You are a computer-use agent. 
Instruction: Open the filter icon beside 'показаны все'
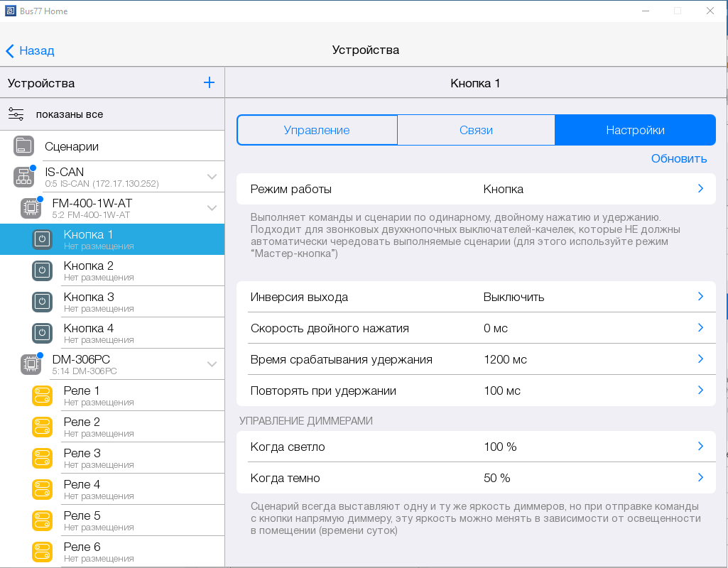(16, 114)
